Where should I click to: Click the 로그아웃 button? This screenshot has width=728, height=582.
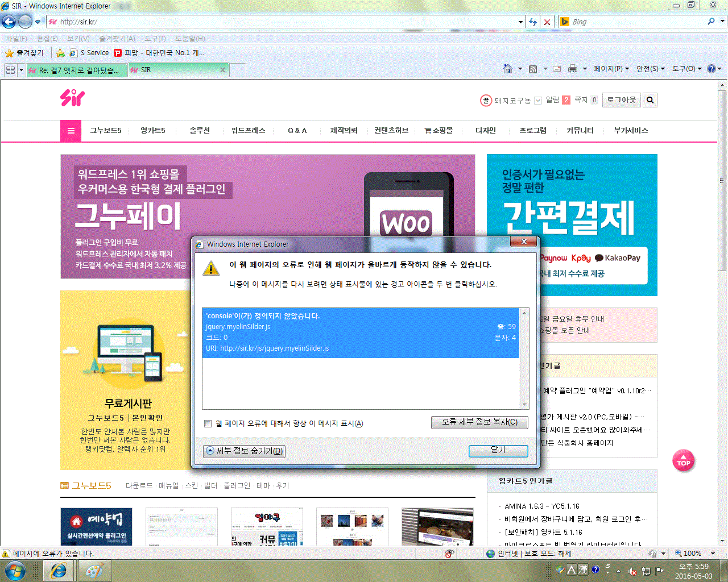pyautogui.click(x=621, y=100)
